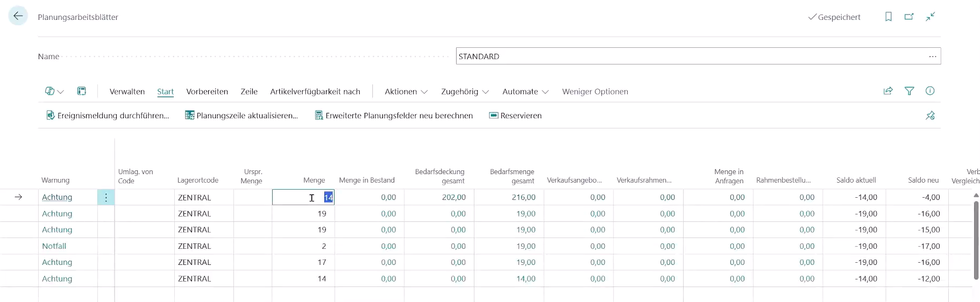The width and height of the screenshot is (980, 302).
Task: Collapse the page with the arrows icon
Action: click(x=930, y=17)
